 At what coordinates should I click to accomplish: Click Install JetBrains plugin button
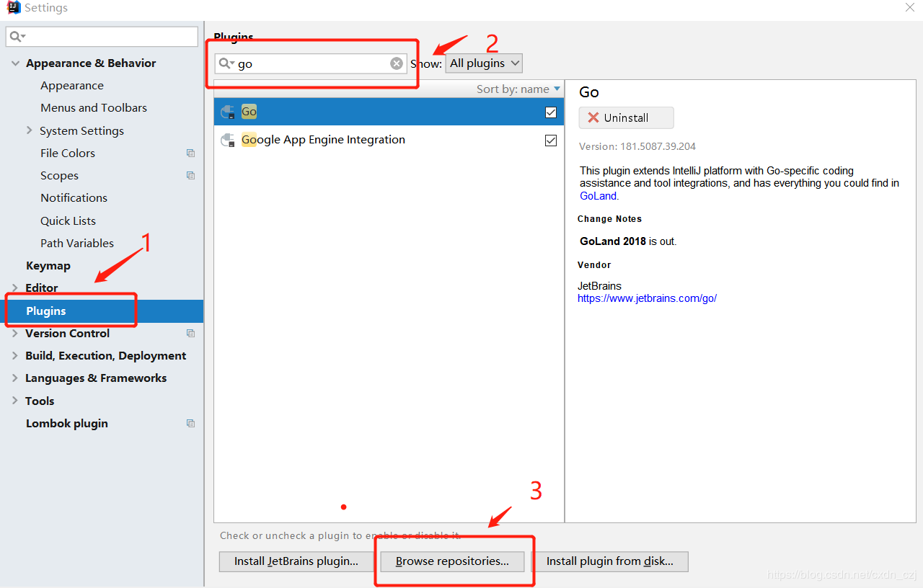[x=296, y=561]
